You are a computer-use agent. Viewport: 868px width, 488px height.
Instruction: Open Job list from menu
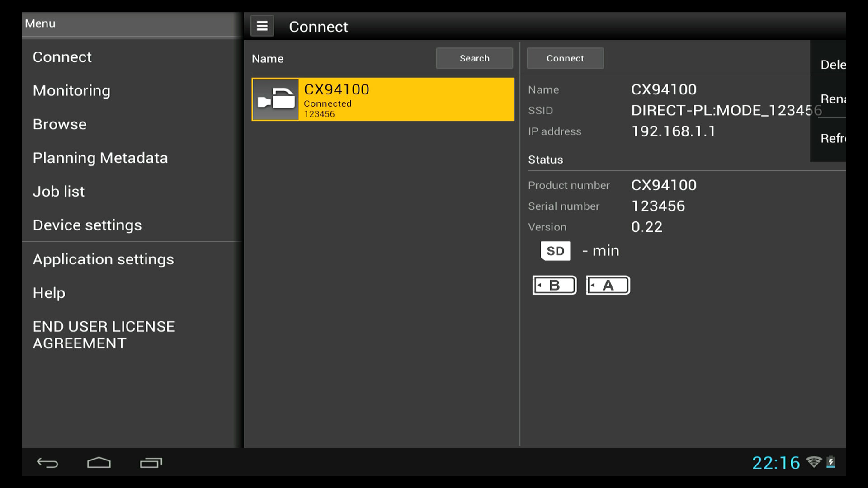[59, 192]
